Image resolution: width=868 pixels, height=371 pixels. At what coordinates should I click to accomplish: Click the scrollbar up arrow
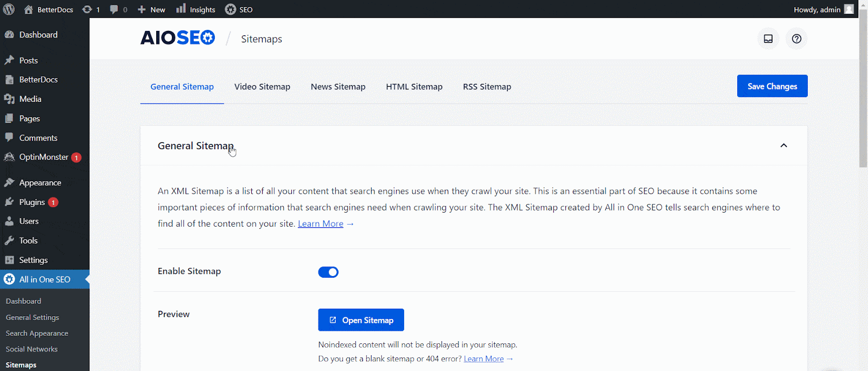tap(863, 4)
